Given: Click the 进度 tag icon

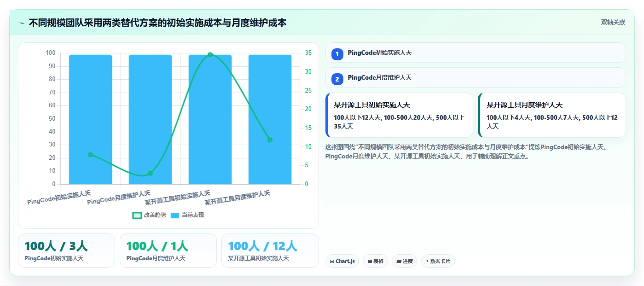Looking at the screenshot, I should pos(399,261).
